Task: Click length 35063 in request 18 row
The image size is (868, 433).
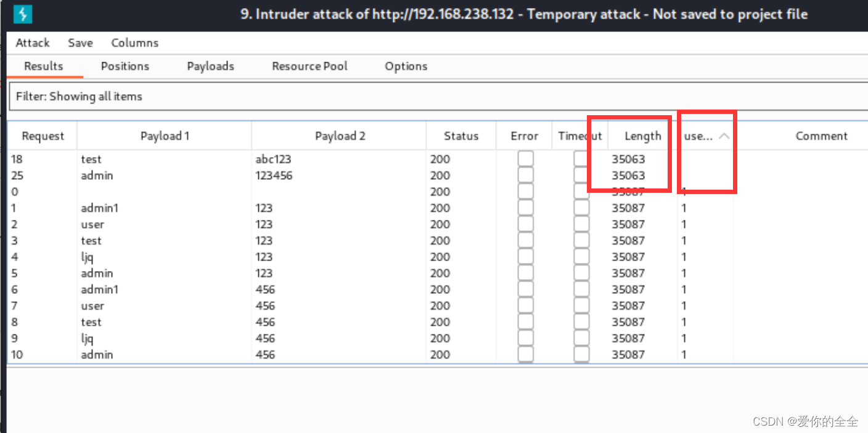Action: tap(628, 159)
